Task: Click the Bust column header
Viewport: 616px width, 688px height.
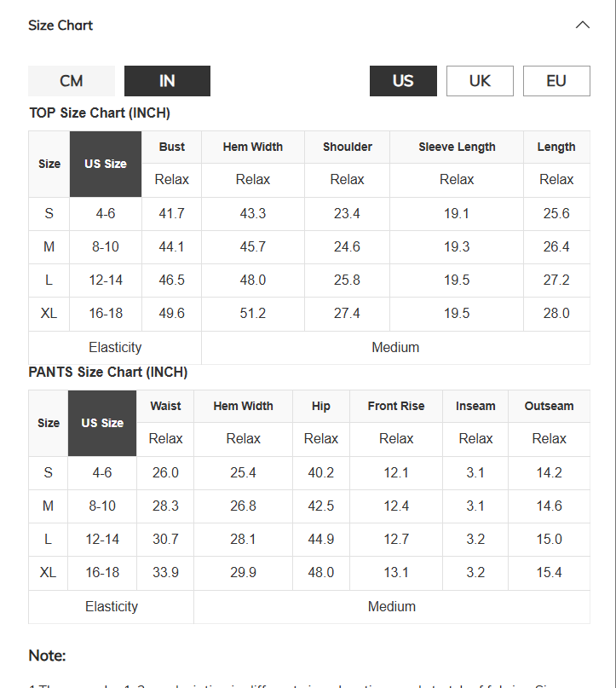Action: 171,147
